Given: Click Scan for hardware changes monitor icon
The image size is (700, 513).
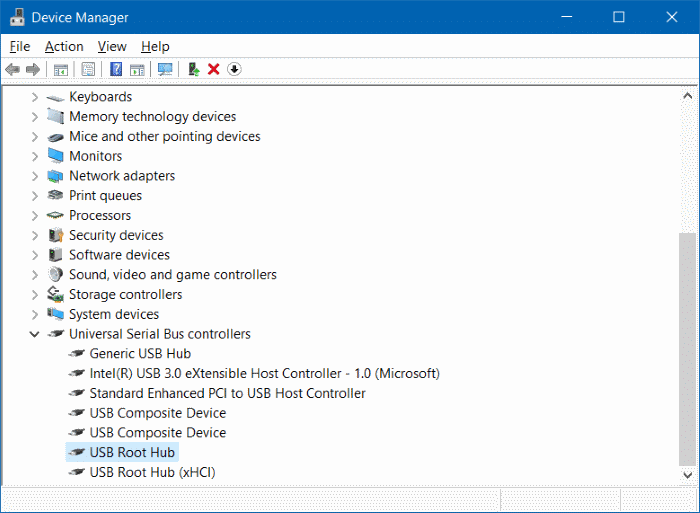Looking at the screenshot, I should pos(165,70).
